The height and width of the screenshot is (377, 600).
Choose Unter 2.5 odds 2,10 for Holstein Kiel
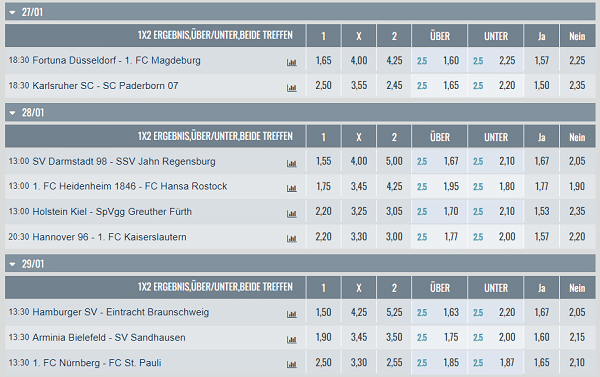496,211
